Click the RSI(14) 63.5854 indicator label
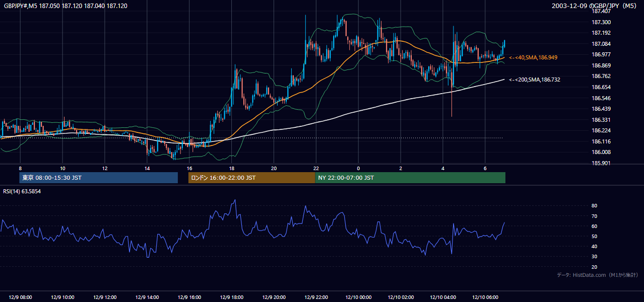This screenshot has height=302, width=644. pos(22,191)
